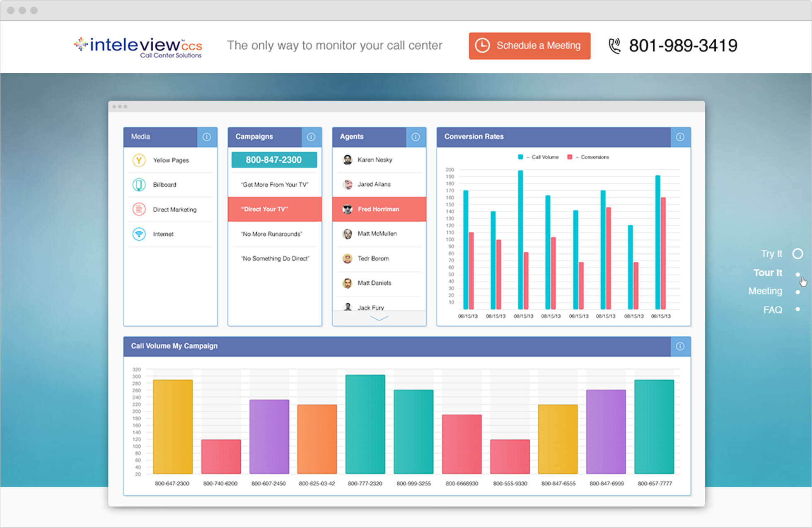The image size is (812, 528).
Task: Select the Yellow Pages media icon
Action: point(139,160)
